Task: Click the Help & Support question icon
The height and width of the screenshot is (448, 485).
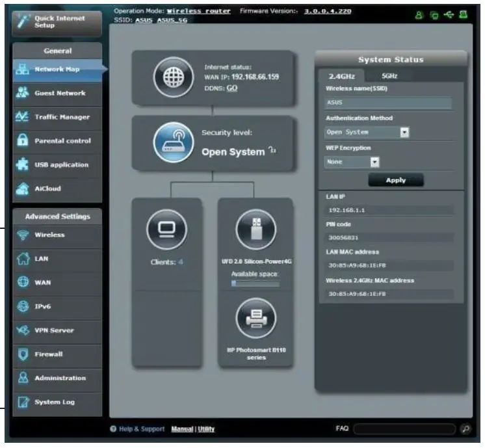Action: tap(113, 428)
